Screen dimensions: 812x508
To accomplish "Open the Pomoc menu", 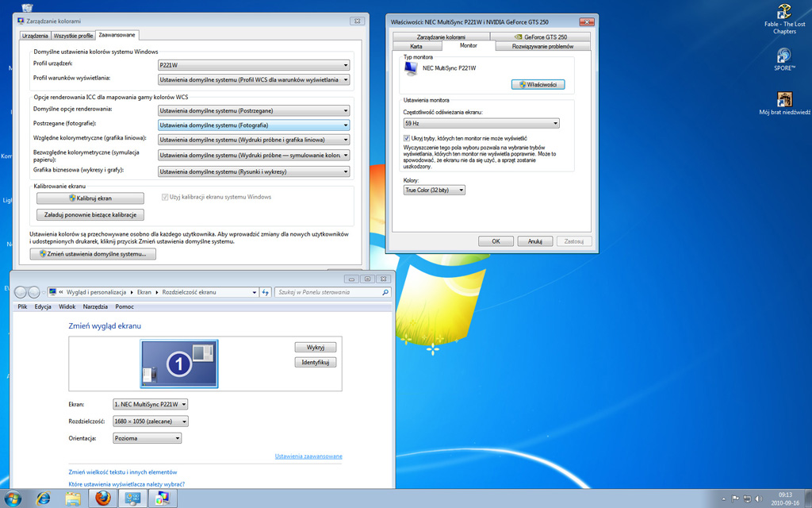I will (124, 307).
